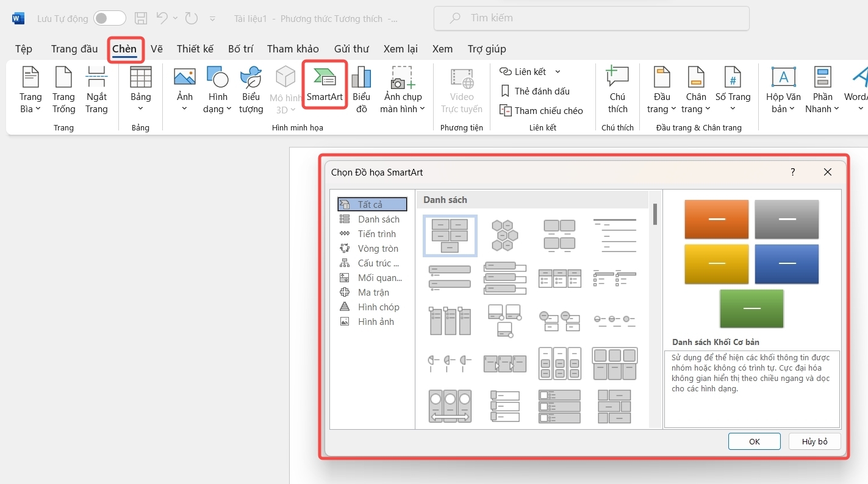The width and height of the screenshot is (868, 484).
Task: Open the Đầu trang header dropdown
Action: point(662,90)
